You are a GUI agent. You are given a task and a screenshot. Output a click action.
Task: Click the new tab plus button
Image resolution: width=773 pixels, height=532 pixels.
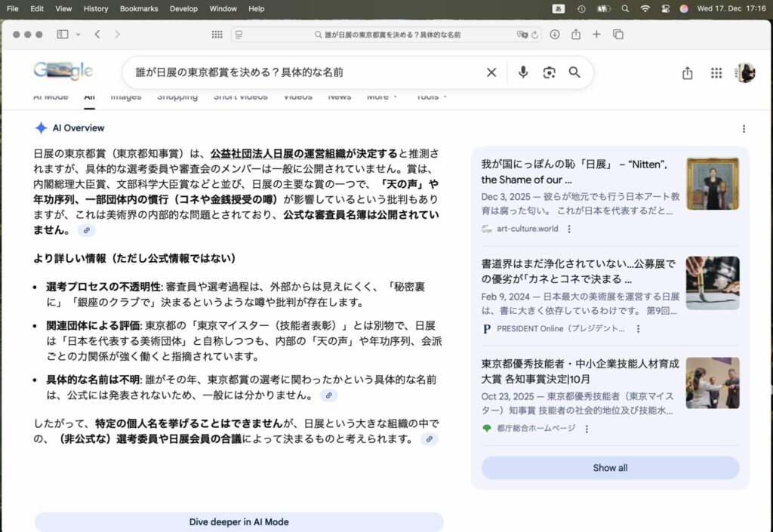click(x=596, y=35)
